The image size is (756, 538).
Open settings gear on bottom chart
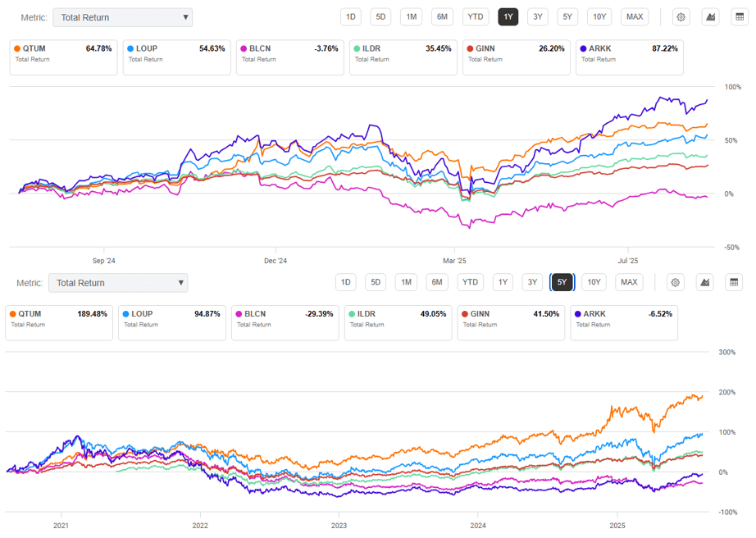point(676,282)
